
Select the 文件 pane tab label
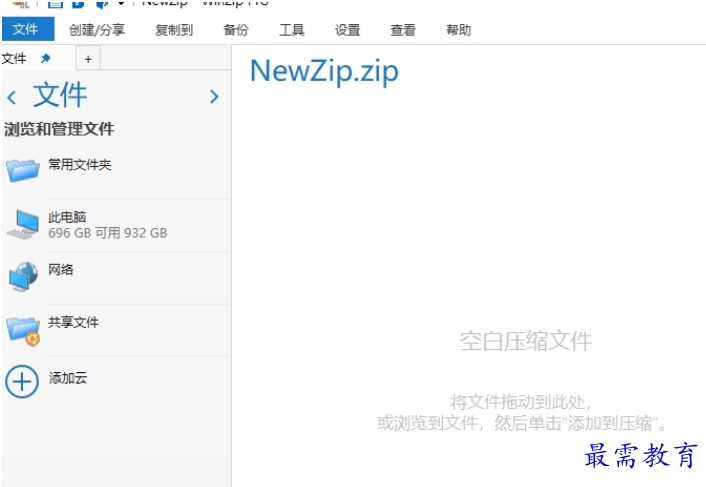pyautogui.click(x=14, y=59)
